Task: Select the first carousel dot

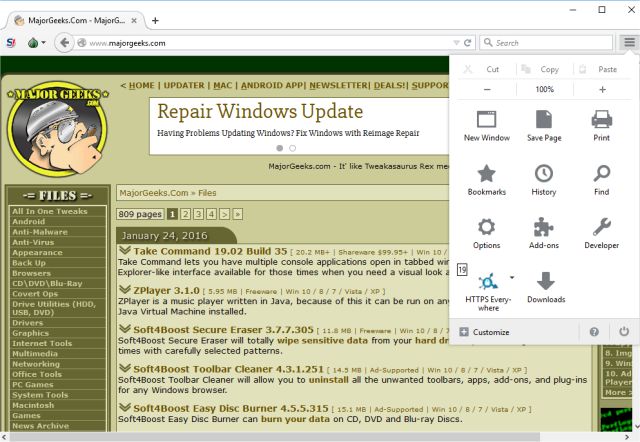Action: click(x=280, y=148)
